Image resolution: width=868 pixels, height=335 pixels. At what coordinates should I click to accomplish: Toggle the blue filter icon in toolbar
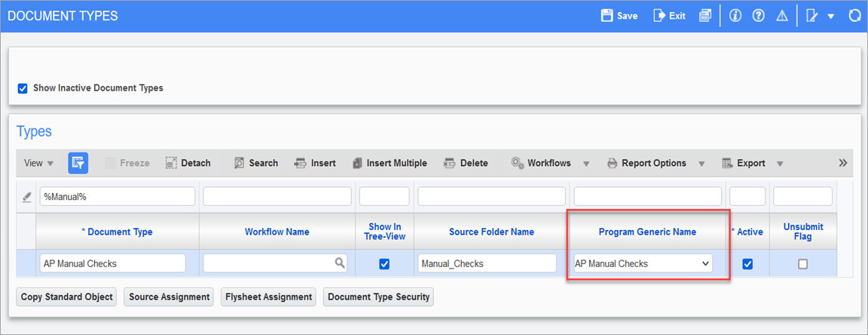(78, 163)
